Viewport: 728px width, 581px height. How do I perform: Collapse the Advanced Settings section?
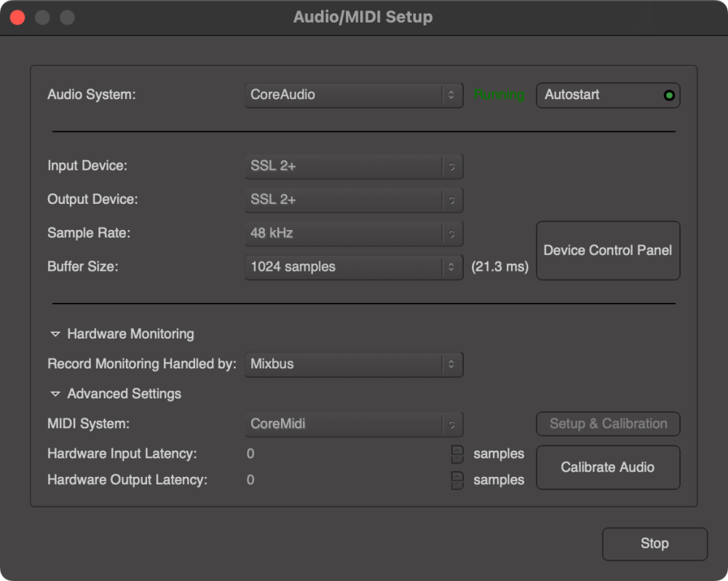[x=55, y=393]
